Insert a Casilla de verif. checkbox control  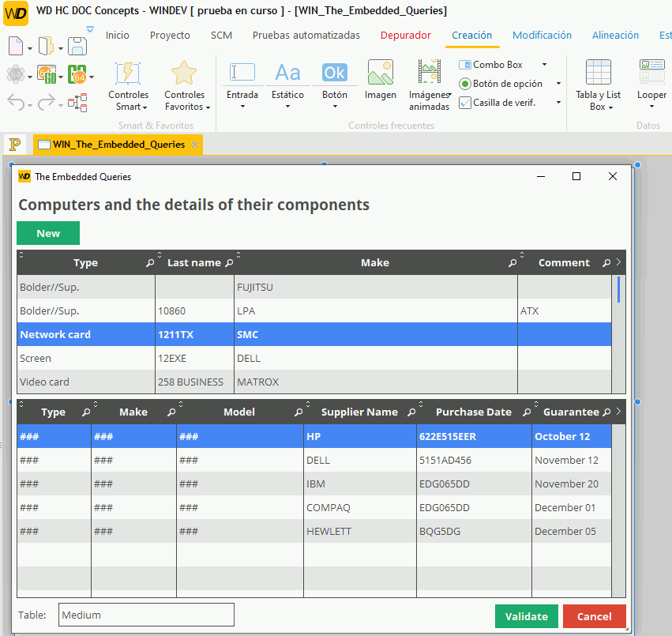(x=497, y=103)
